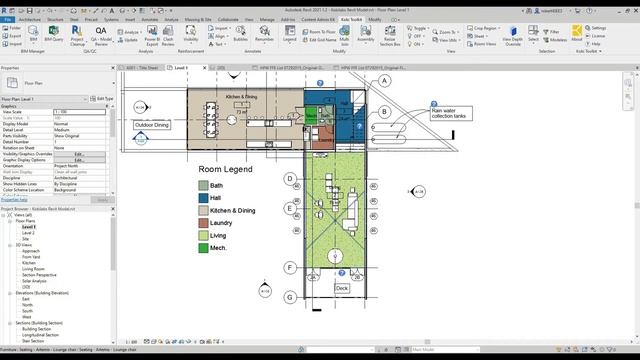
Task: Click the Rain water collection tanks label
Action: coord(451,113)
